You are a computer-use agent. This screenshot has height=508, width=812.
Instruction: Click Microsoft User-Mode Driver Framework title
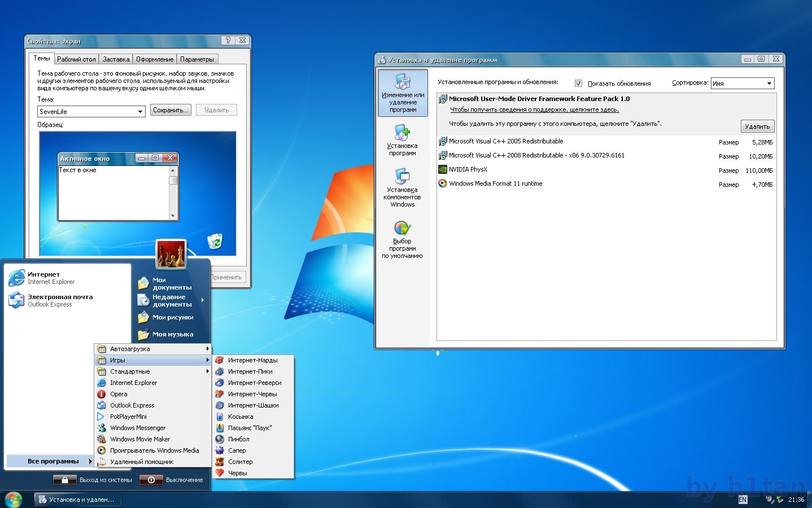pos(539,99)
